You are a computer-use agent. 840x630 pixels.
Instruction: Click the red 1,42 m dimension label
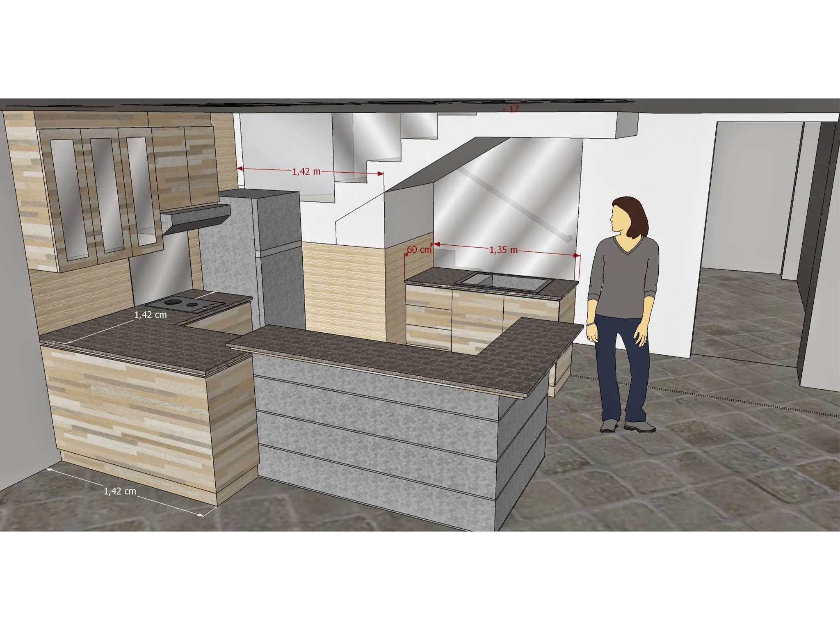pos(306,171)
